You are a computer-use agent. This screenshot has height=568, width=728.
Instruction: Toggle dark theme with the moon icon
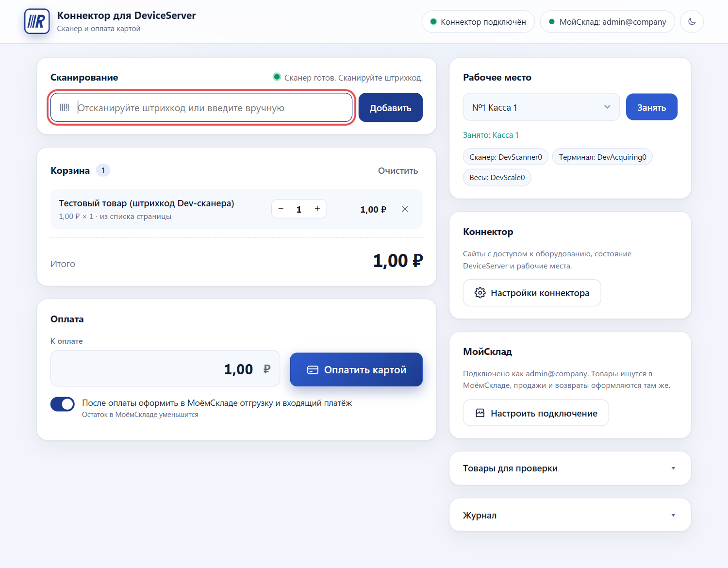point(692,22)
